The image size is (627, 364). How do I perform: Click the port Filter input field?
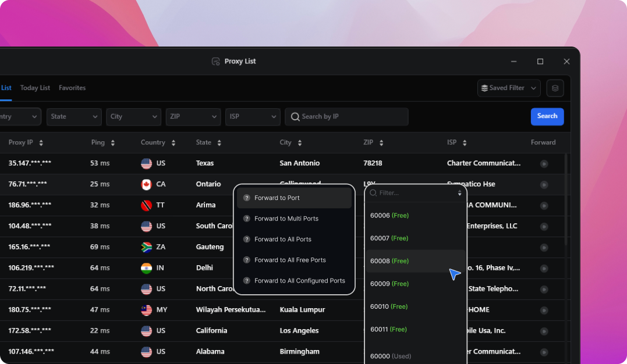[416, 193]
